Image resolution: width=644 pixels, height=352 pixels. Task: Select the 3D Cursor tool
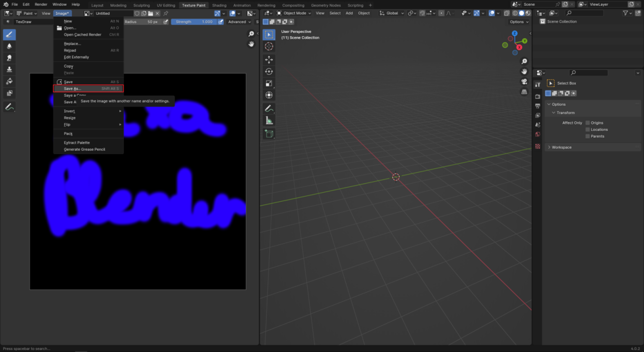tap(269, 46)
